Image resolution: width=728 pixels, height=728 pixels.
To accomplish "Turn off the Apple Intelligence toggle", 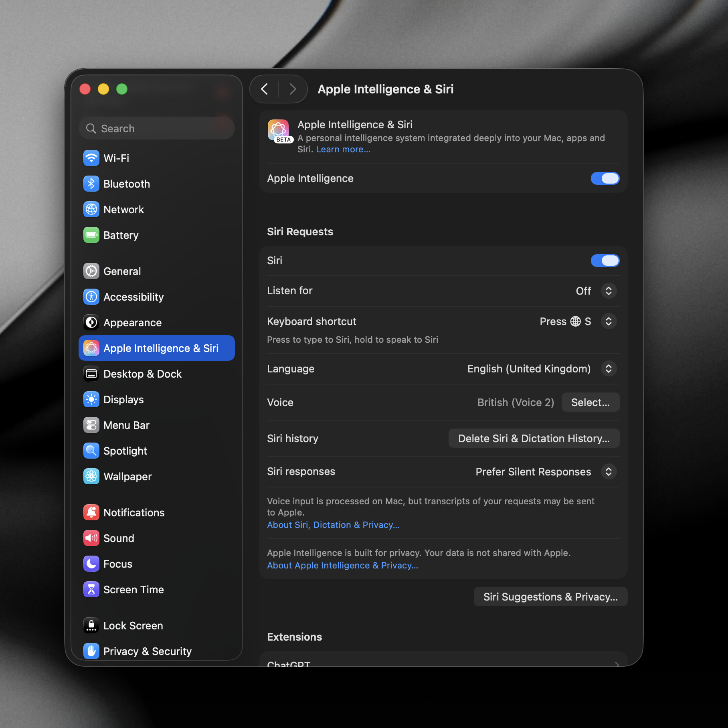I will 605,178.
